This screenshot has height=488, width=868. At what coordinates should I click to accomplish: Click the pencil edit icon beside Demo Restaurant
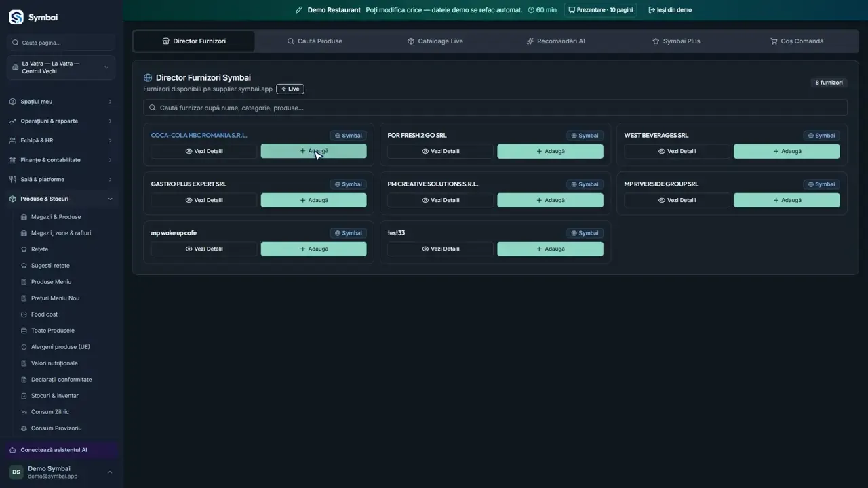point(299,10)
